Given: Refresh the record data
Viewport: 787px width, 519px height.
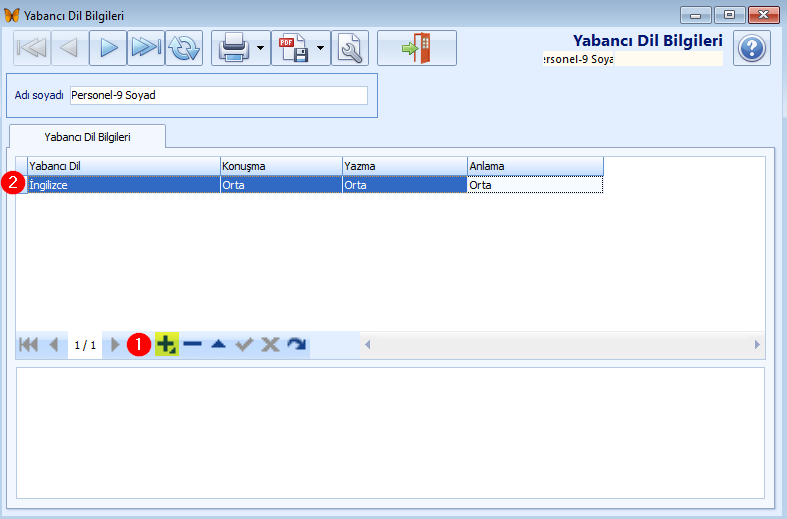Looking at the screenshot, I should pos(184,47).
